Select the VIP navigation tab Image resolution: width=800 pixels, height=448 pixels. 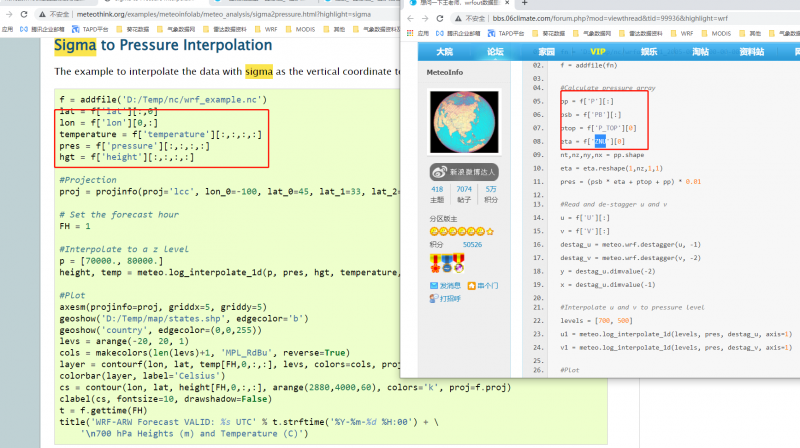tap(598, 51)
